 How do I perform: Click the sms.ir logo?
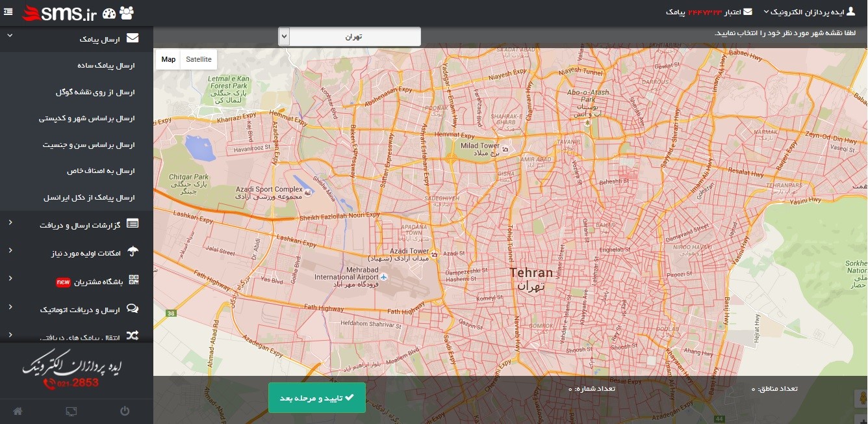tap(59, 12)
